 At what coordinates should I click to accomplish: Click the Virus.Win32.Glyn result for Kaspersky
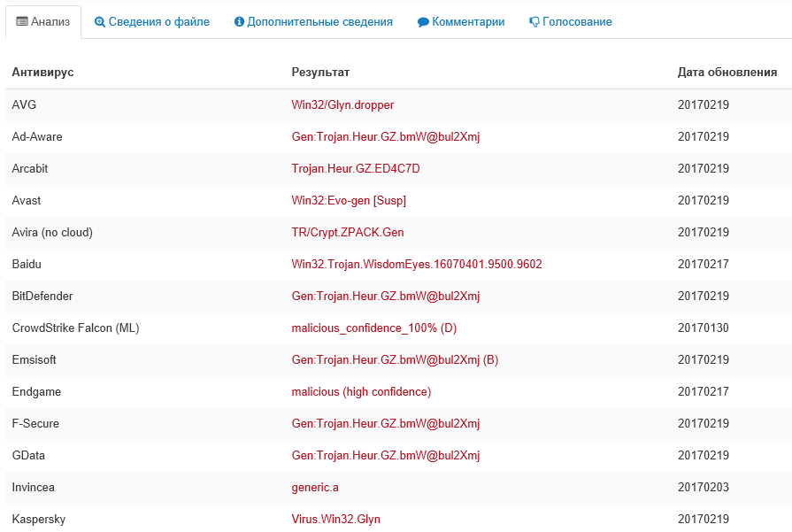(335, 520)
